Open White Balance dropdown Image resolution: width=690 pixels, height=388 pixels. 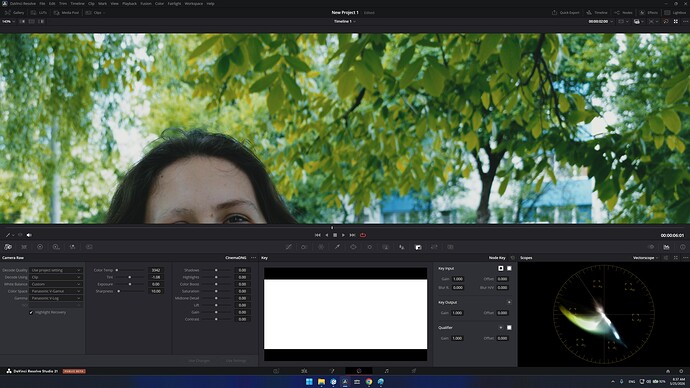click(x=55, y=284)
